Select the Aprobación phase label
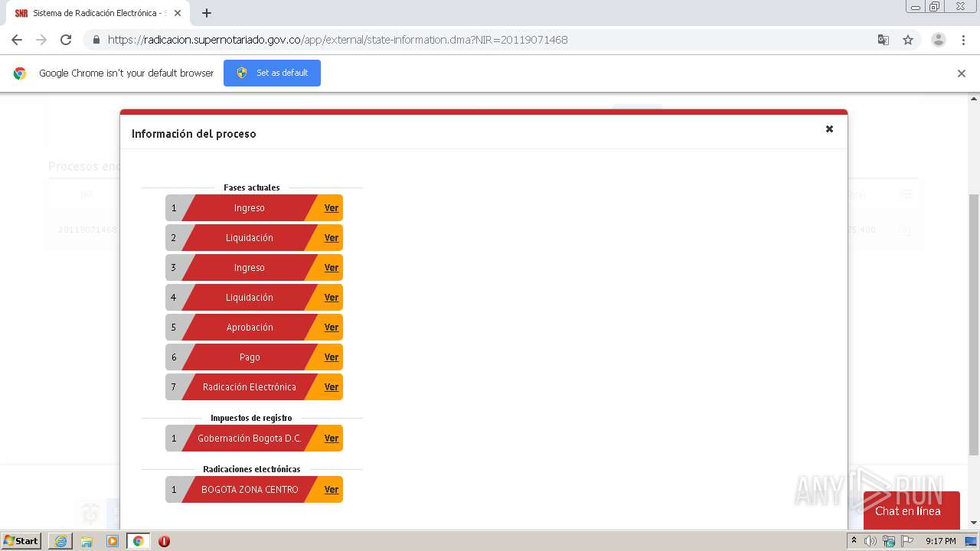 tap(250, 328)
